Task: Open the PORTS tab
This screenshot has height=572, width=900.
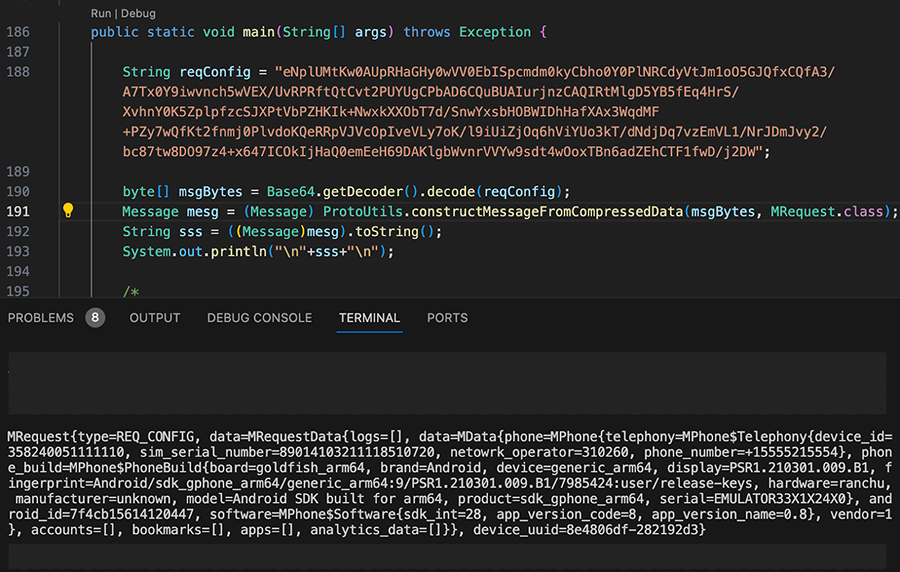Action: pyautogui.click(x=447, y=318)
